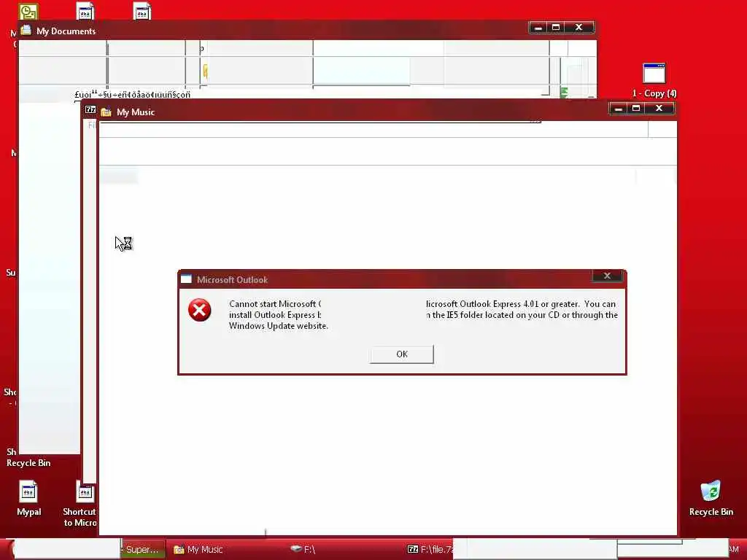Click the 'Windows Update website.' dialog text
This screenshot has height=560, width=747.
tap(279, 326)
